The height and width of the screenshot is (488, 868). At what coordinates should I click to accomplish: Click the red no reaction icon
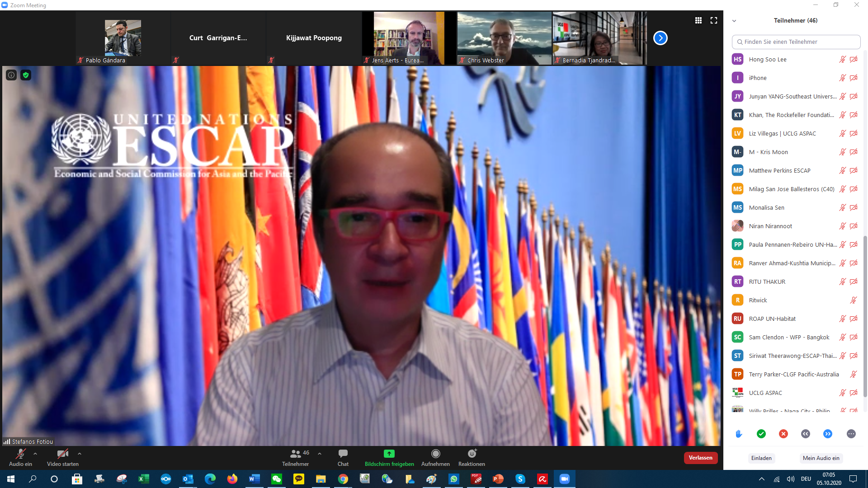(783, 434)
